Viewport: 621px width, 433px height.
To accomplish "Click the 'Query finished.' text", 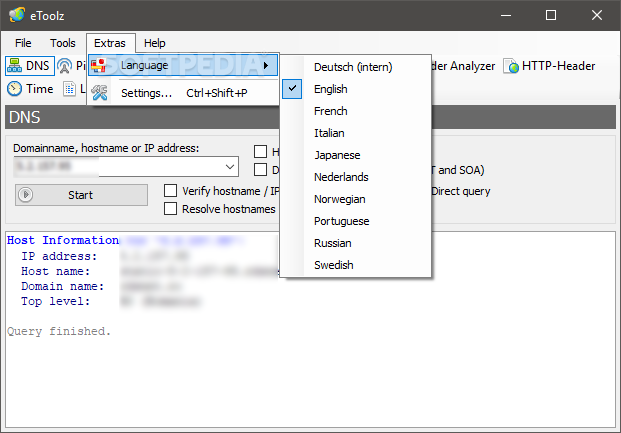I will 59,331.
